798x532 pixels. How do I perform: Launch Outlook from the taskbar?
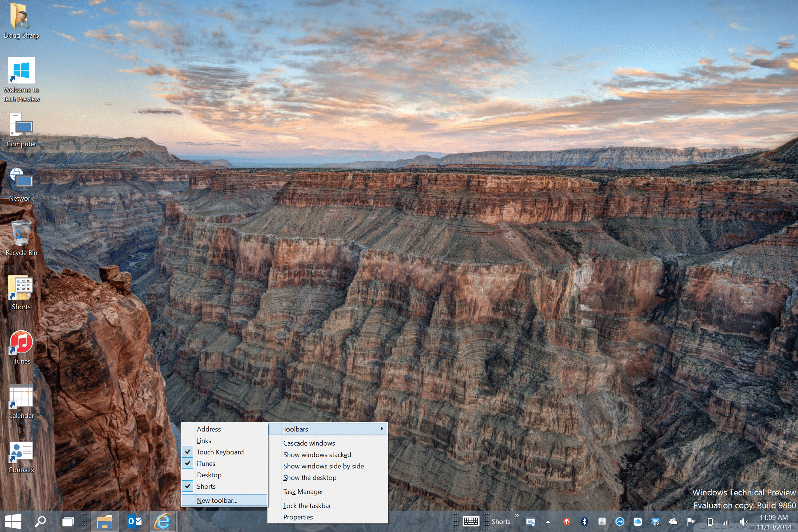coord(134,521)
